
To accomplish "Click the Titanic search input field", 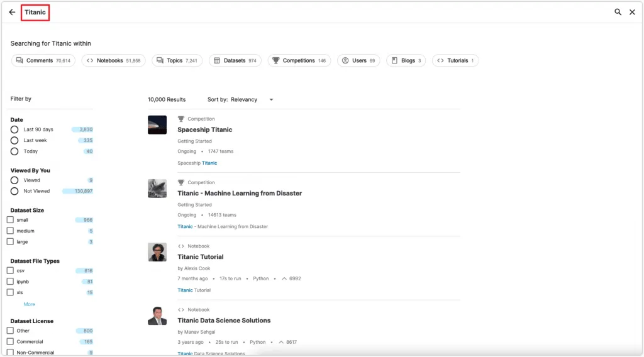I will point(35,13).
